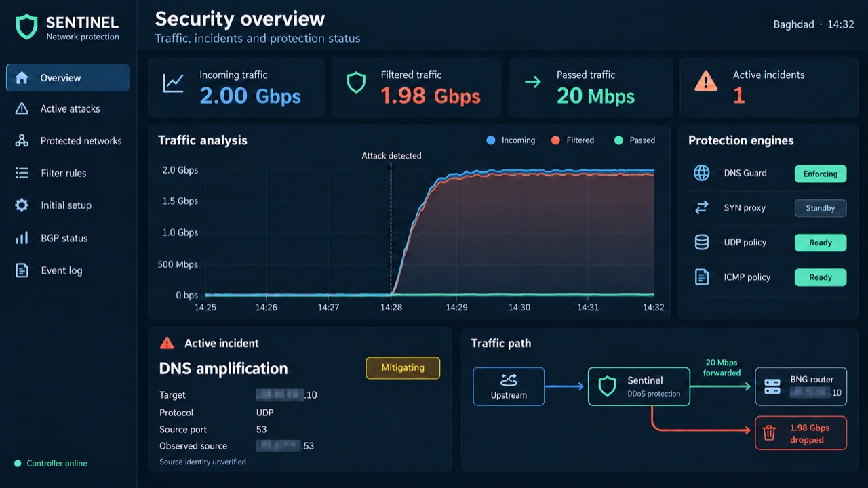
Task: Click the Attack detected marker on chart
Action: pyautogui.click(x=391, y=156)
